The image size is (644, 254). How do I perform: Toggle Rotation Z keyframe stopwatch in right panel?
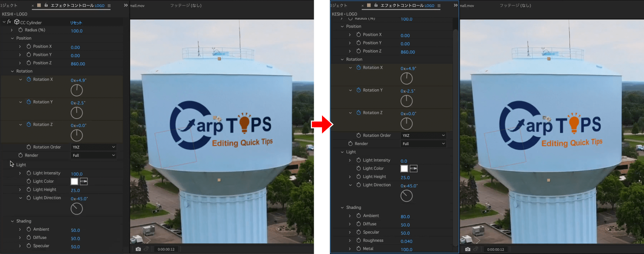click(358, 113)
